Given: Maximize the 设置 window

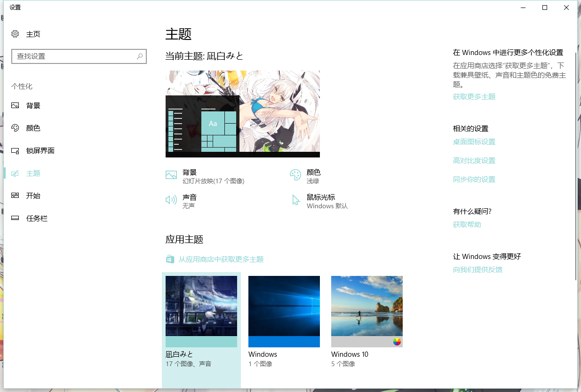Looking at the screenshot, I should click(x=545, y=8).
